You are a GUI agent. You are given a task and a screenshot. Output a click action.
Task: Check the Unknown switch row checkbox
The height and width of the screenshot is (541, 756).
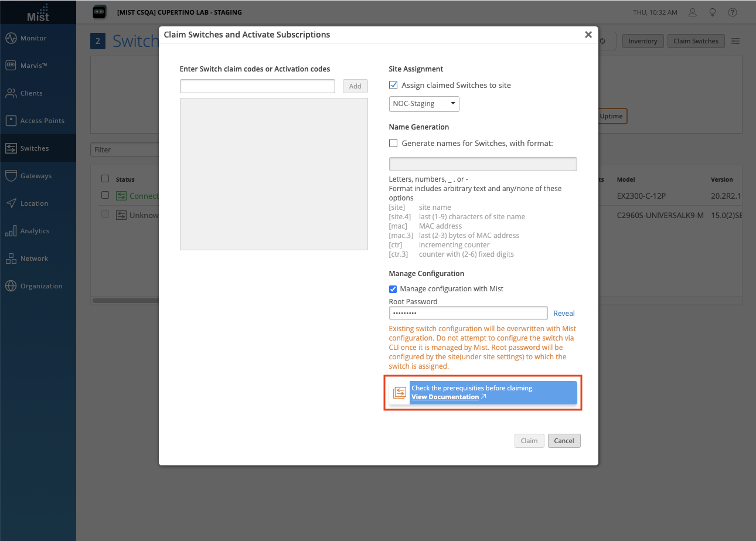(x=105, y=215)
